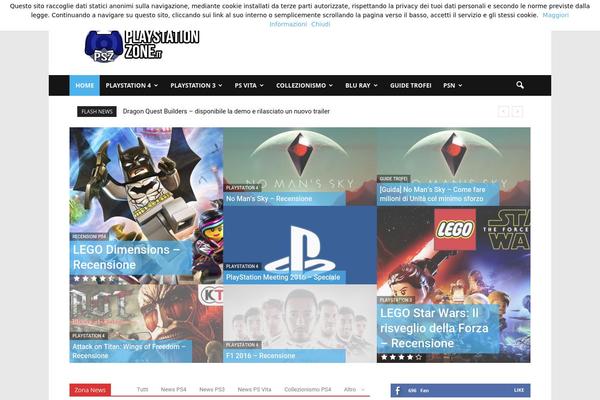Screen dimensions: 600x400
Task: Click the star rating under LEGO Star Wars
Action: pyautogui.click(x=401, y=357)
